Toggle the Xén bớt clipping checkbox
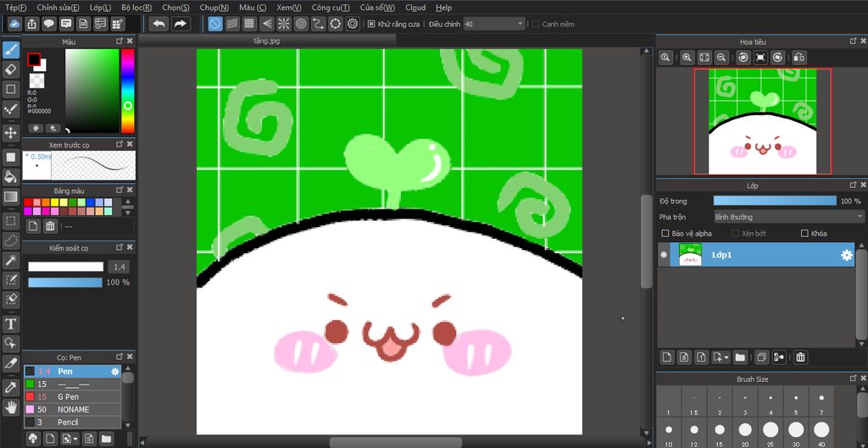Image resolution: width=868 pixels, height=448 pixels. click(x=735, y=234)
